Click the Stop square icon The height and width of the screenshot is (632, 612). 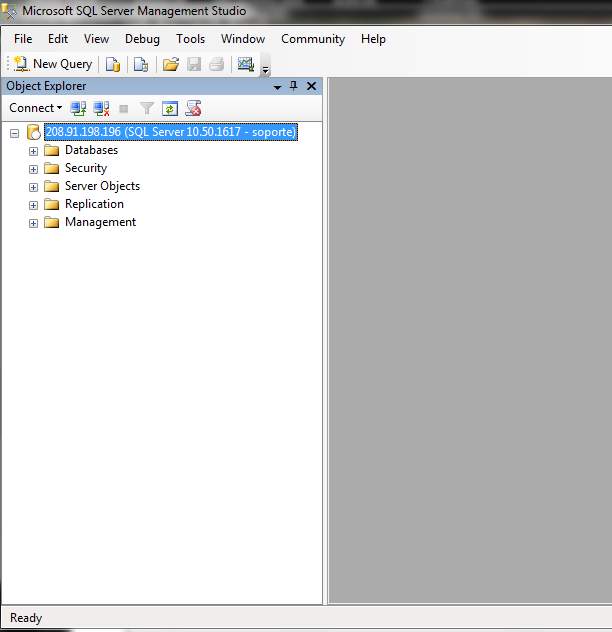click(124, 109)
